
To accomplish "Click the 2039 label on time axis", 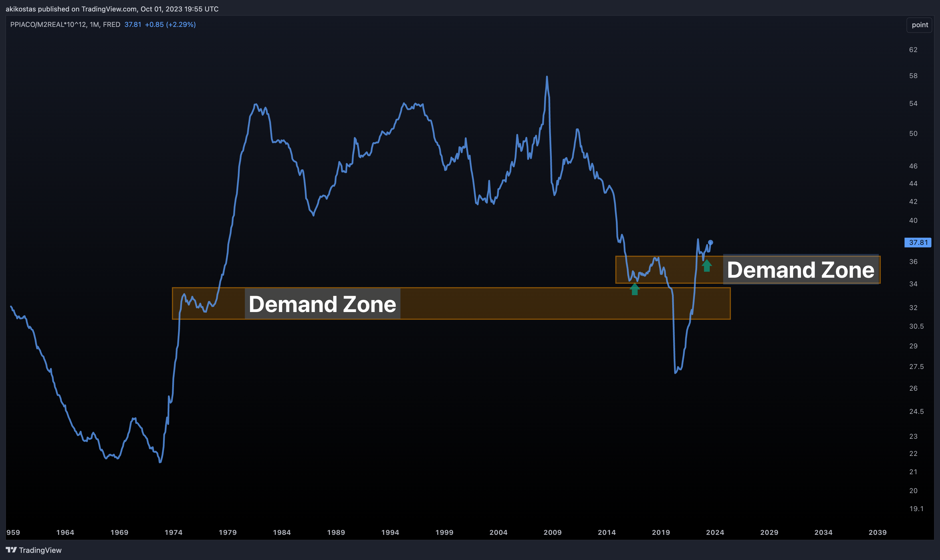I will pyautogui.click(x=877, y=533).
